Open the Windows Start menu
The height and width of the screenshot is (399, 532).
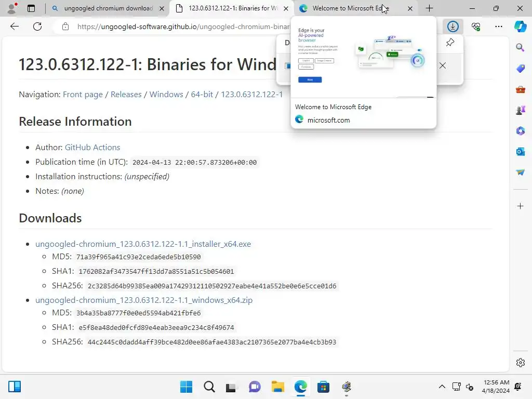click(186, 387)
